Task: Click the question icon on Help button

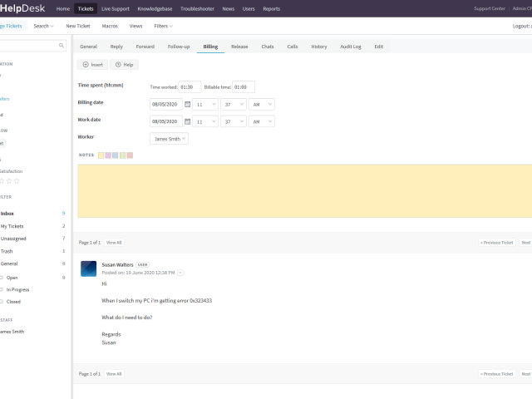Action: point(118,65)
